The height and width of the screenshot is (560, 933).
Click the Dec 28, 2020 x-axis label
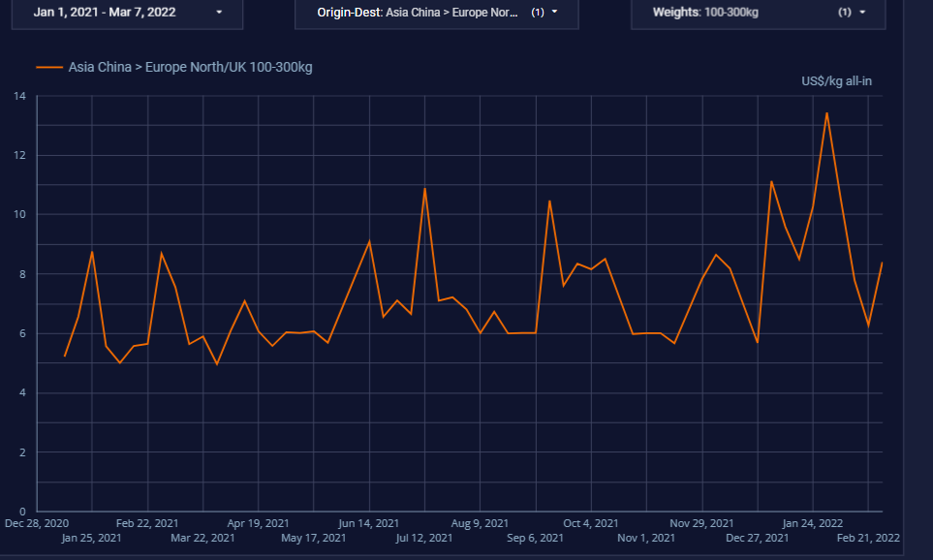(x=37, y=523)
